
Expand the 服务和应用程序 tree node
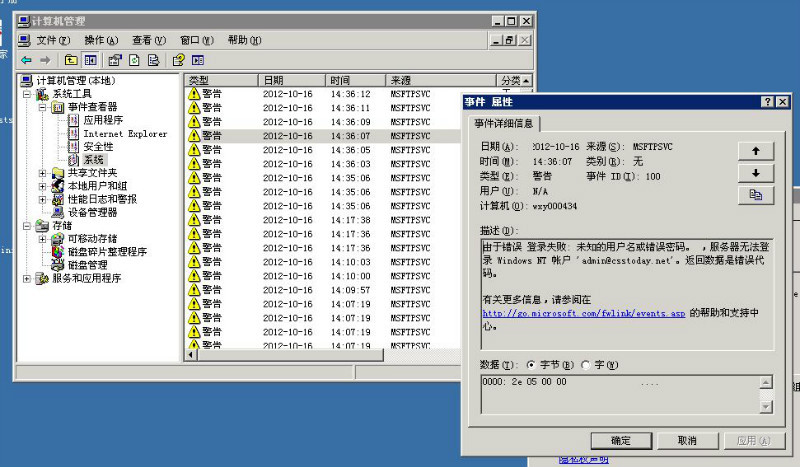tap(27, 278)
